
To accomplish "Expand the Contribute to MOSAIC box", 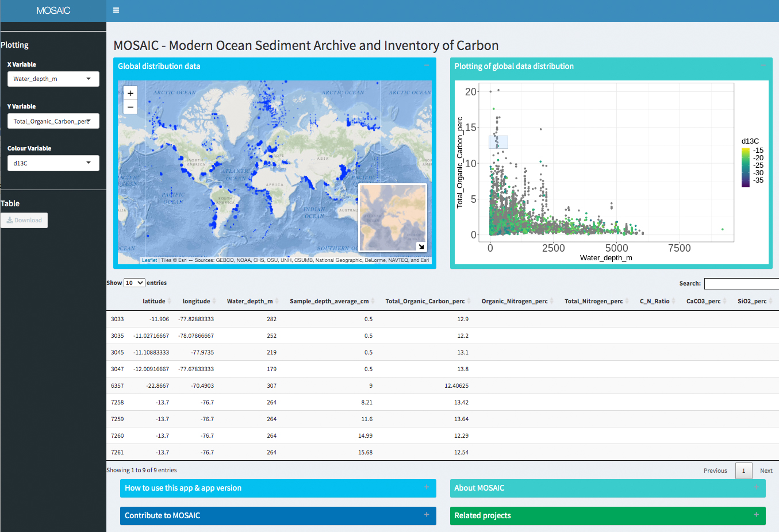I will [x=427, y=515].
